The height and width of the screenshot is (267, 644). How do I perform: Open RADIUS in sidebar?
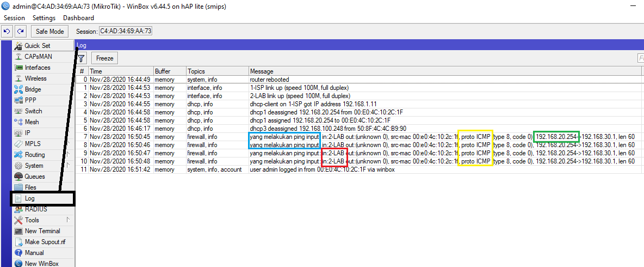(44, 209)
